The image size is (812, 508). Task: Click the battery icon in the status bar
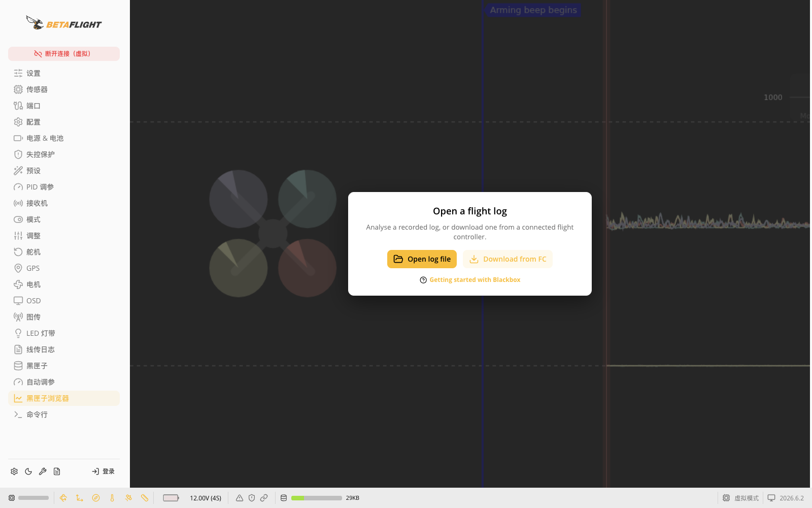[171, 498]
